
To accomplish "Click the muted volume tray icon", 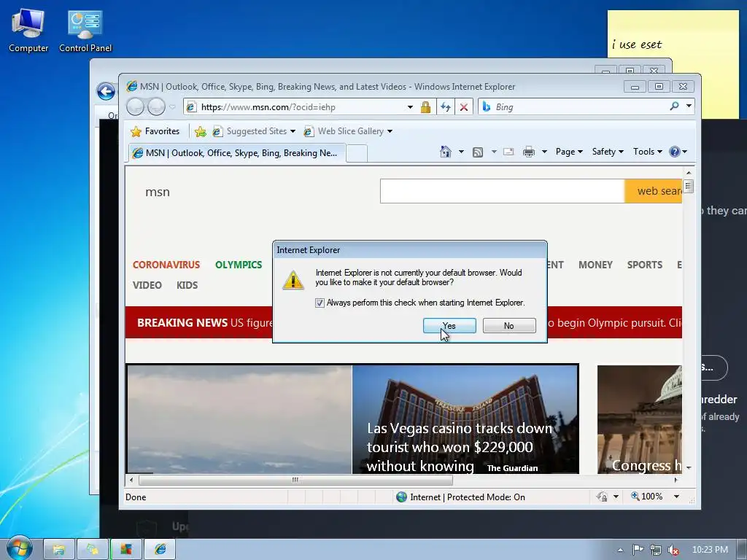I will pyautogui.click(x=673, y=550).
